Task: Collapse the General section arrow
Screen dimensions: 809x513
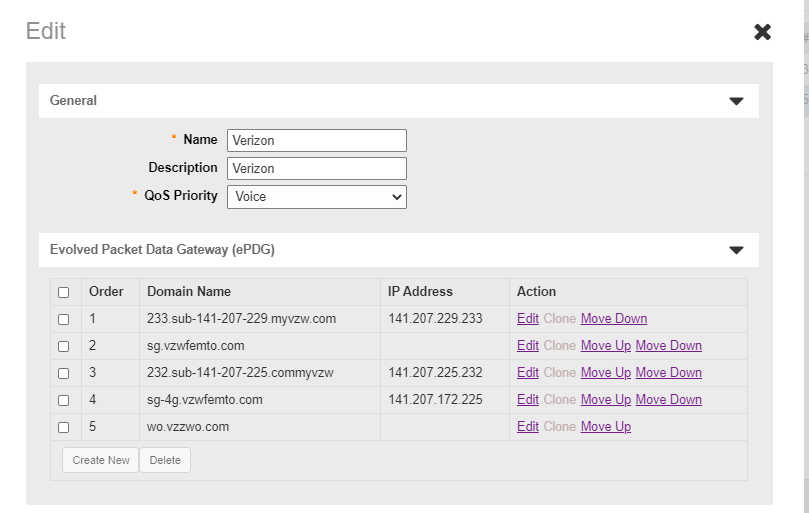Action: pyautogui.click(x=736, y=101)
